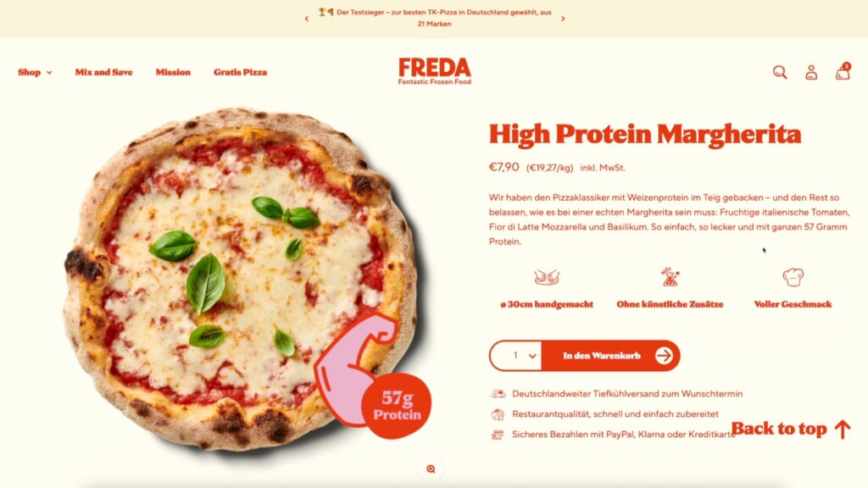Open the search magnifier icon
The width and height of the screenshot is (868, 488).
click(780, 73)
